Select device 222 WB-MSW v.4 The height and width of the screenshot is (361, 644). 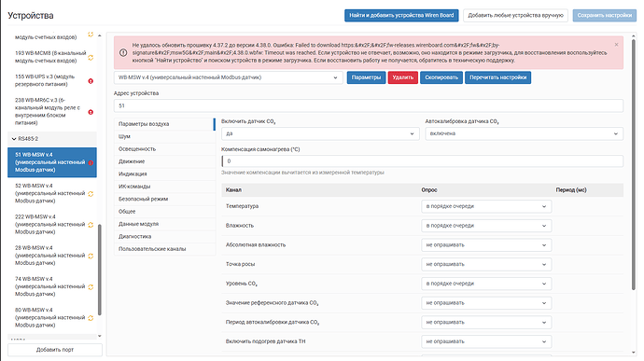(x=52, y=224)
